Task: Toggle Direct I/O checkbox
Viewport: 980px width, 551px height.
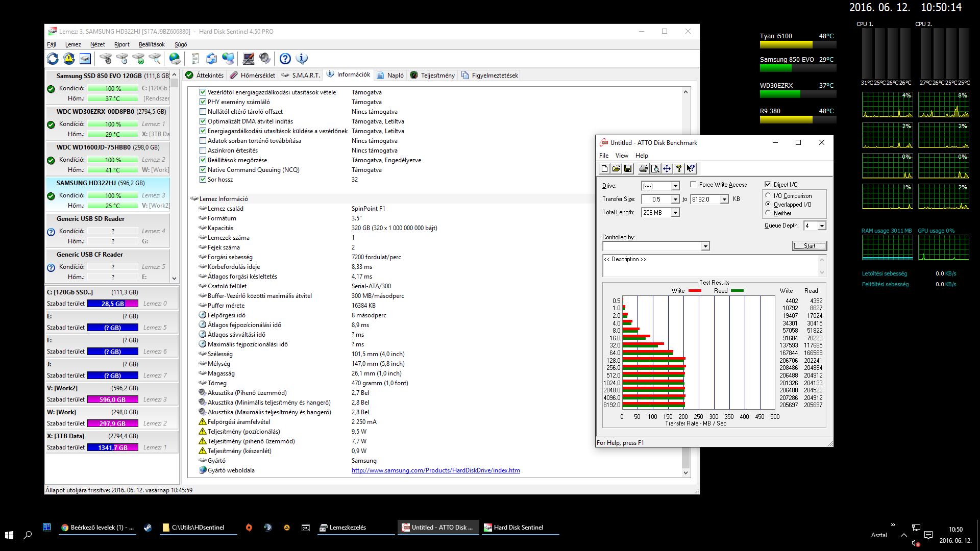Action: point(768,185)
